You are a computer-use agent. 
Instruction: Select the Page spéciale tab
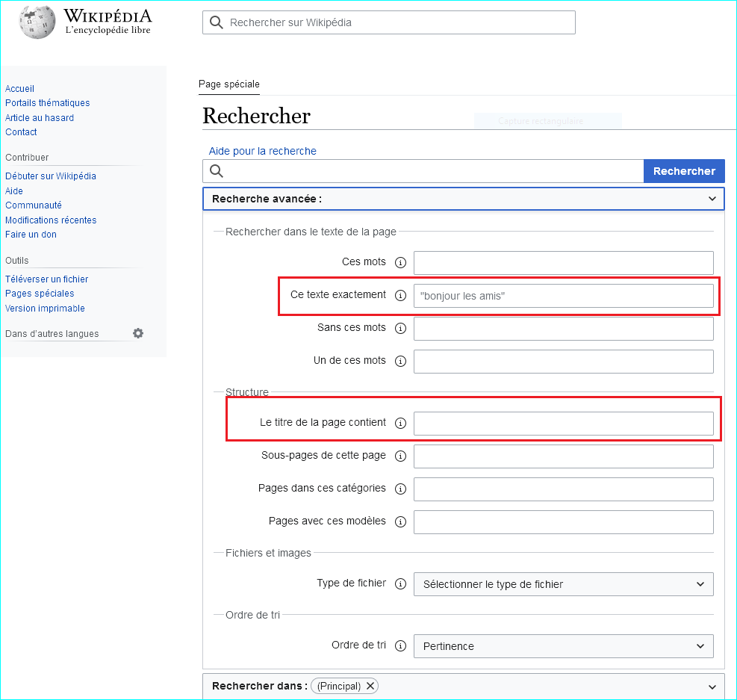[x=229, y=84]
